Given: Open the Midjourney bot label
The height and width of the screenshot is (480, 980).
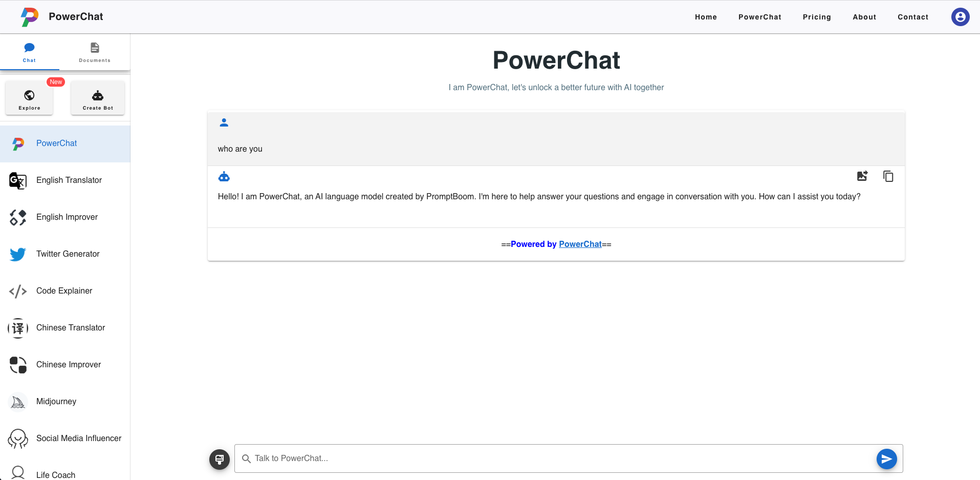Looking at the screenshot, I should coord(56,402).
